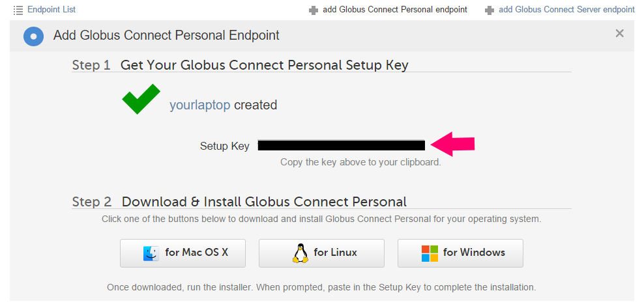644x306 pixels.
Task: Download installer for Linux
Action: point(321,253)
